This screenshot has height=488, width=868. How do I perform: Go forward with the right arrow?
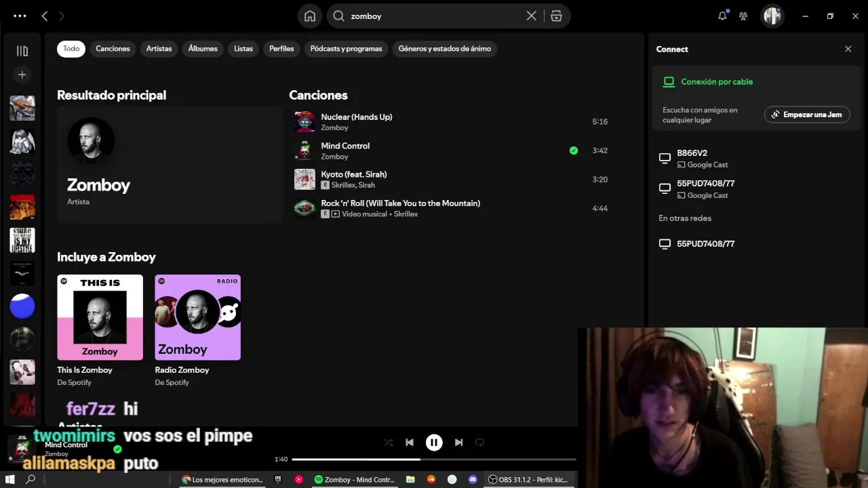point(62,16)
